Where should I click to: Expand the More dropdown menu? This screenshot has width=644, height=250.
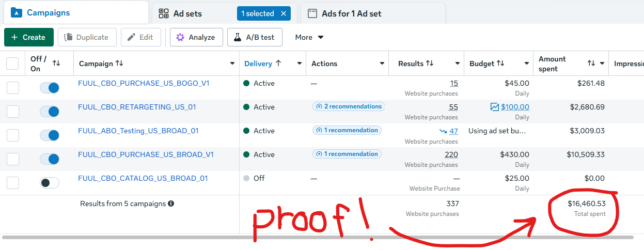point(309,37)
